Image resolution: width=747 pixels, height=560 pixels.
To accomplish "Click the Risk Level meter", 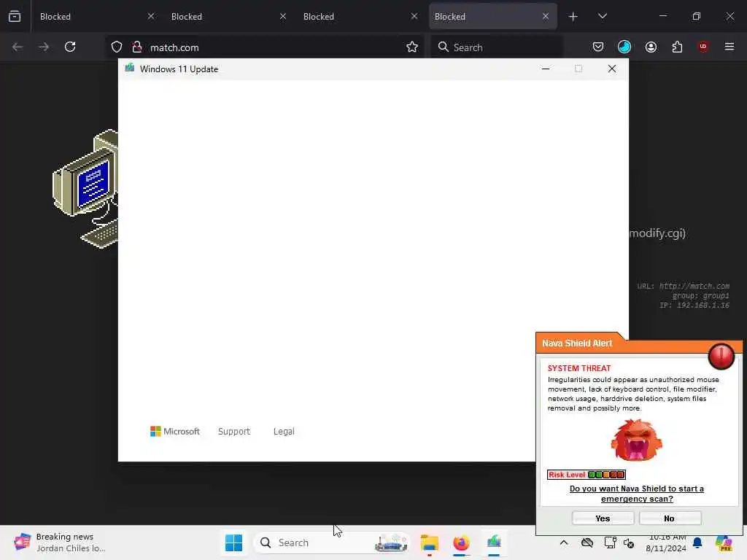I will click(x=586, y=475).
